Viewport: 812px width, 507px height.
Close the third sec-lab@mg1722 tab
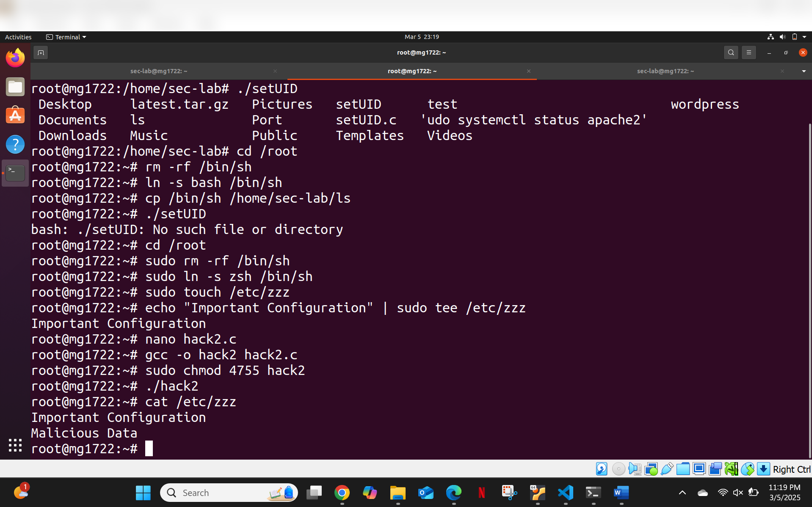pyautogui.click(x=782, y=71)
